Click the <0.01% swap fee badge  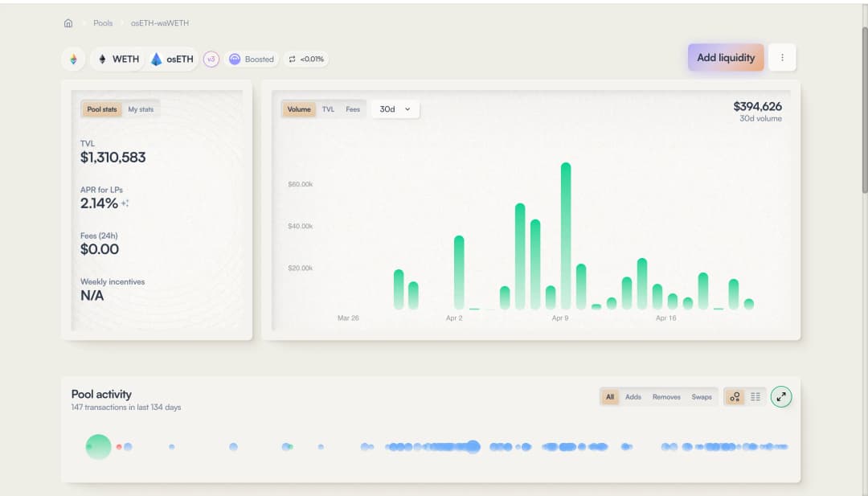[x=306, y=59]
